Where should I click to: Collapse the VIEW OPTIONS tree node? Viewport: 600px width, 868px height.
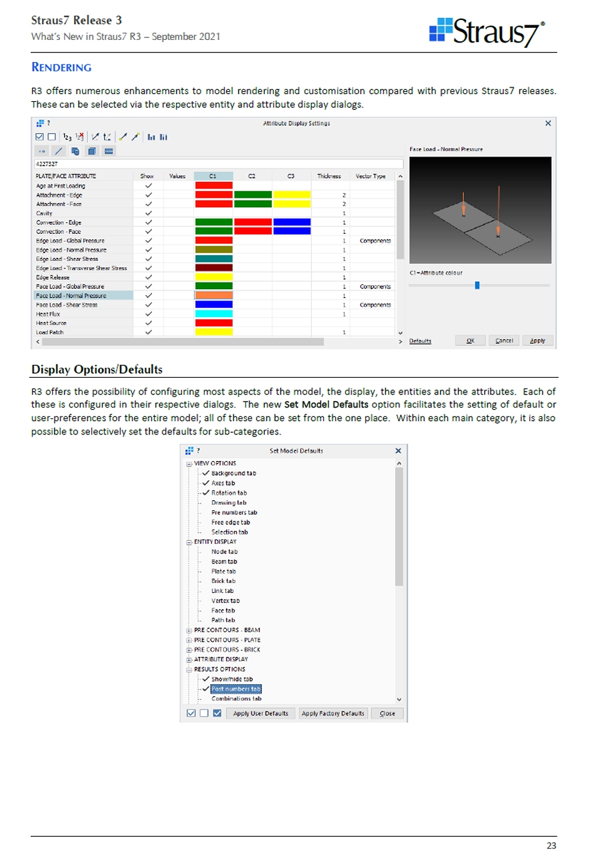coord(189,464)
